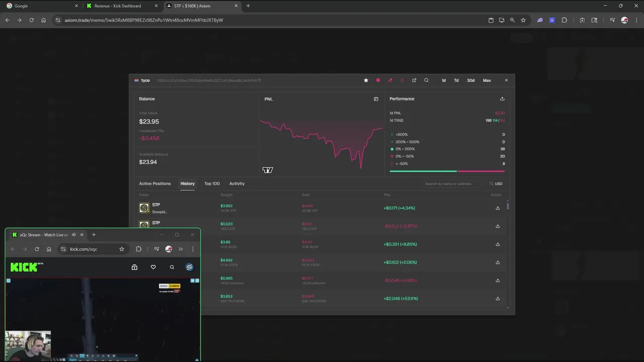Switch to Google browser tab

coord(41,6)
